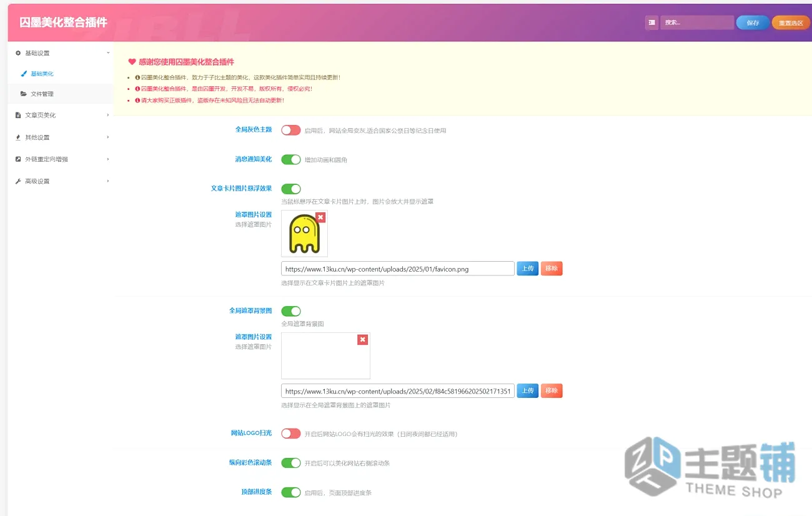The image size is (812, 516).
Task: Click the 文章卡片图片悬浮效果 label
Action: 242,188
